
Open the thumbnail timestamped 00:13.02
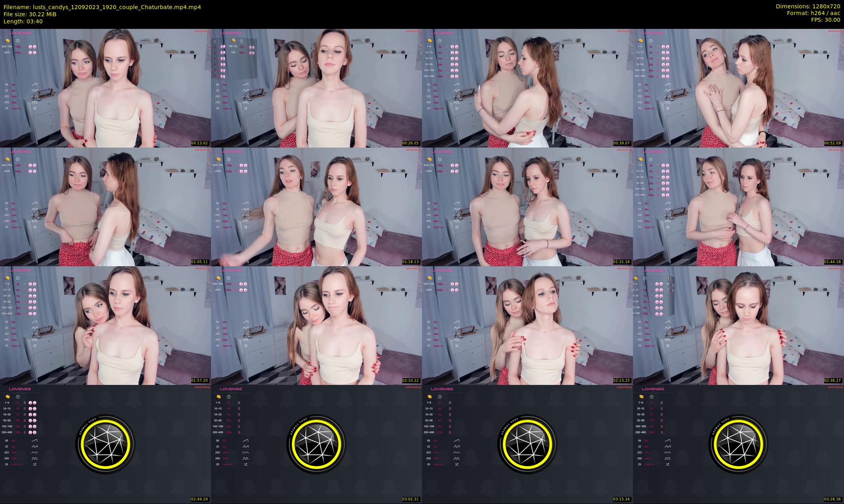pos(105,88)
